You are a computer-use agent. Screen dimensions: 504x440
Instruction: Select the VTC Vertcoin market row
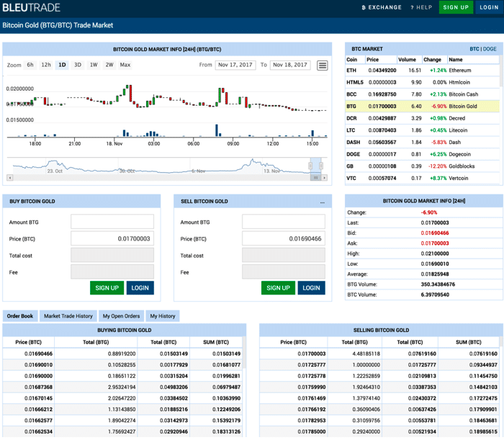coord(423,178)
